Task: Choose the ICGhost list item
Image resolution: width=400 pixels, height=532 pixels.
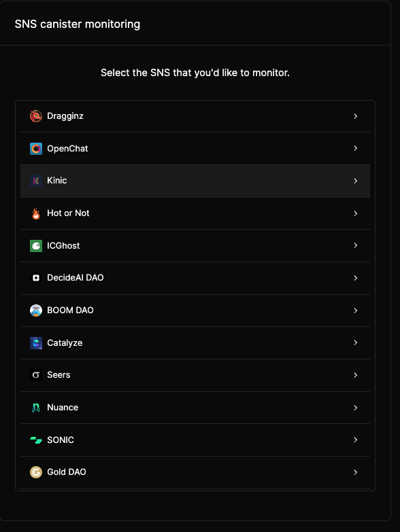Action: (195, 246)
